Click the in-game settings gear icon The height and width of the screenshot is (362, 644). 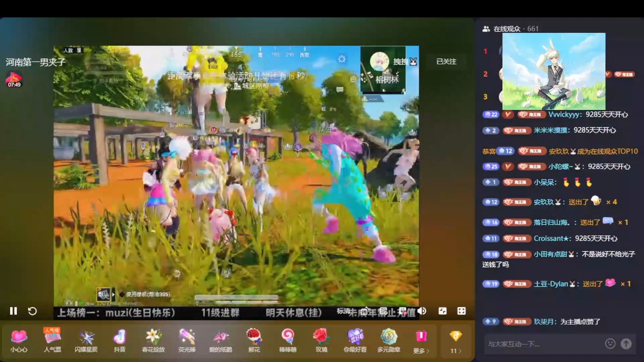[342, 59]
